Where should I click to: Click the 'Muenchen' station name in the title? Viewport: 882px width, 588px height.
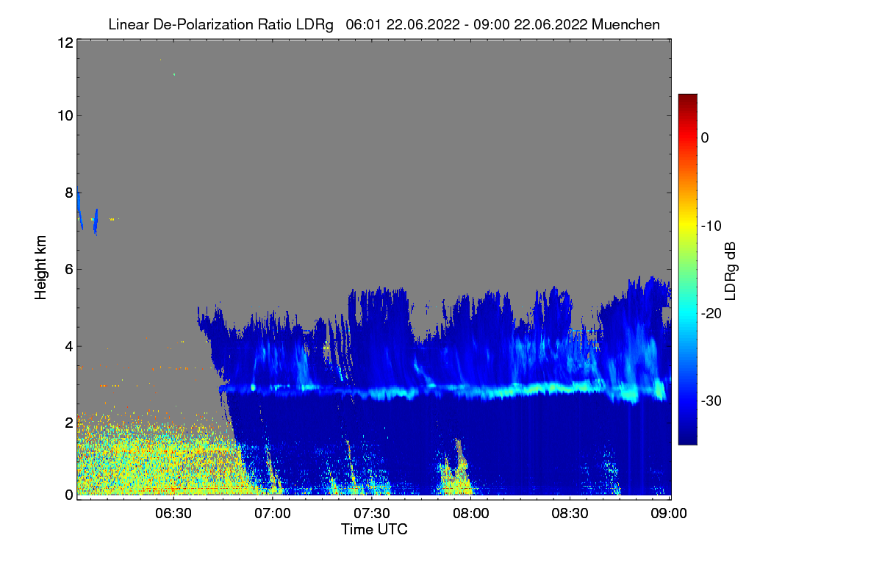click(625, 24)
